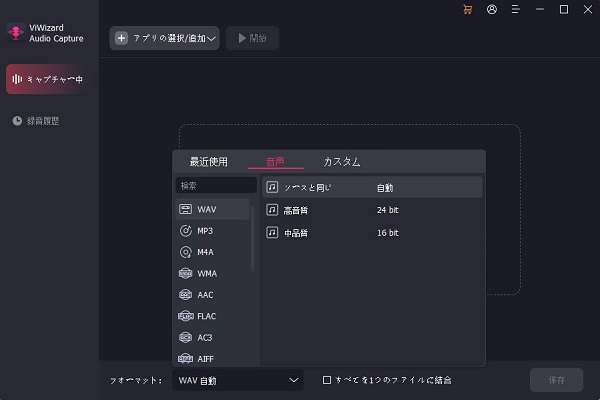Select the AC3 format icon
Viewport: 600px width, 400px height.
point(186,338)
